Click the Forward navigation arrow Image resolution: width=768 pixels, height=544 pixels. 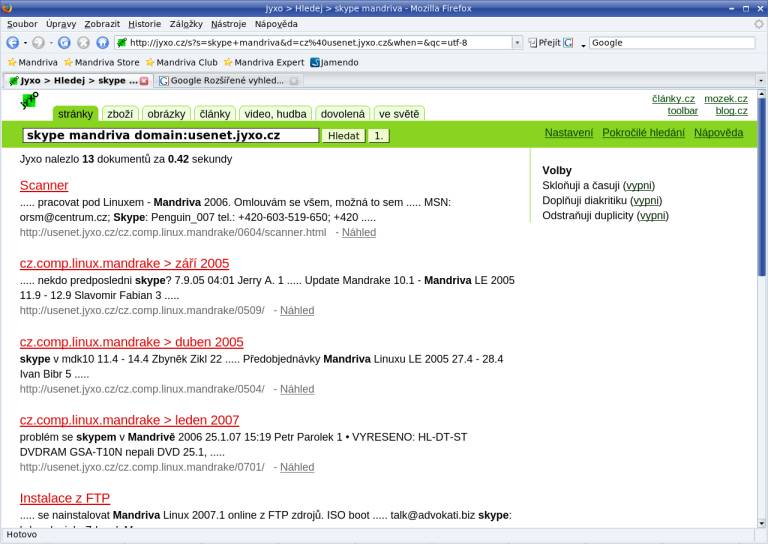point(38,43)
